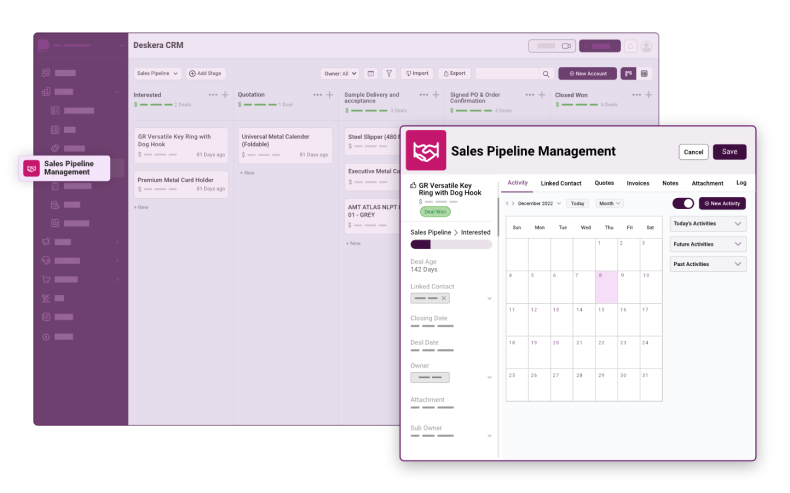
Task: Click the calendar icon in pipeline toolbar
Action: tap(371, 74)
